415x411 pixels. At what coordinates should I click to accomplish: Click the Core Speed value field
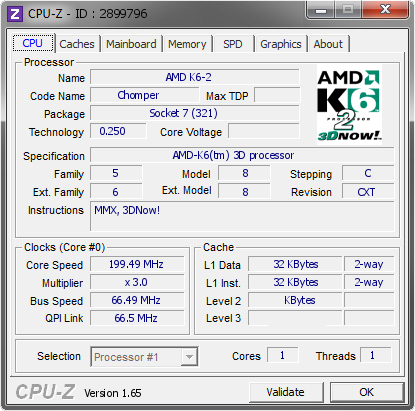pos(137,264)
